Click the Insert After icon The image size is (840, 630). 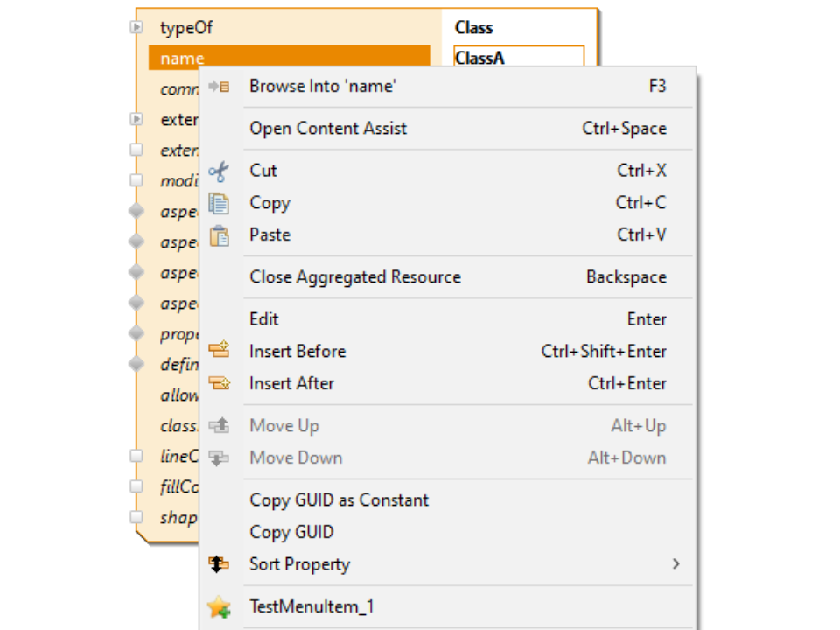pos(219,383)
